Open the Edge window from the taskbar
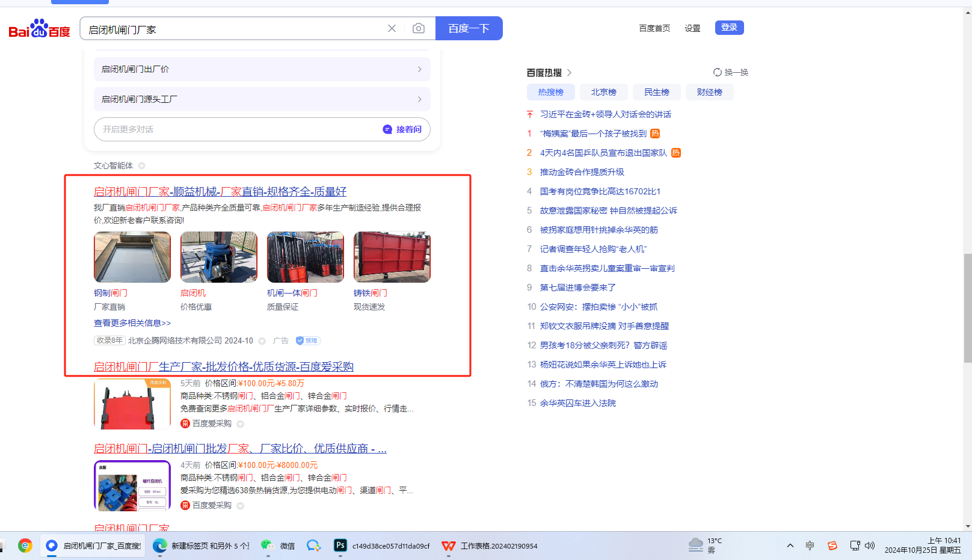The height and width of the screenshot is (560, 972). [x=201, y=546]
